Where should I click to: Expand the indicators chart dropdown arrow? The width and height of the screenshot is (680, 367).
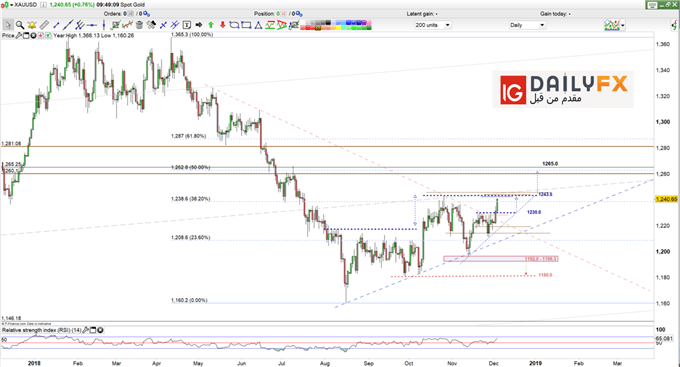(x=623, y=25)
